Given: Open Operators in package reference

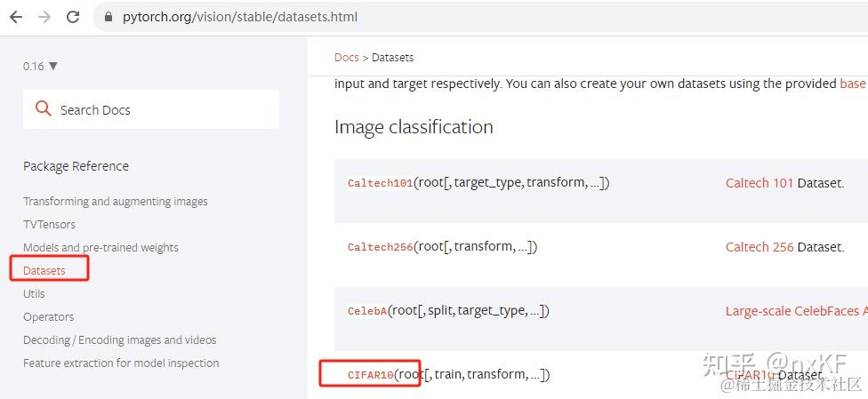Looking at the screenshot, I should (49, 317).
